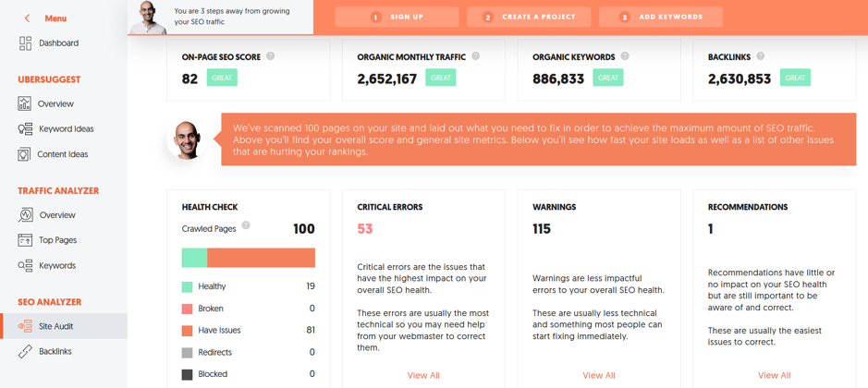Click the warnings count 115
Viewport: 868px width, 388px height.
pyautogui.click(x=542, y=228)
